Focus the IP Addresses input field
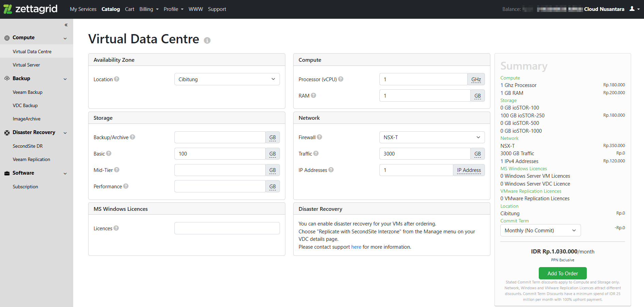Viewport: 644px width, 307px height. coord(416,170)
